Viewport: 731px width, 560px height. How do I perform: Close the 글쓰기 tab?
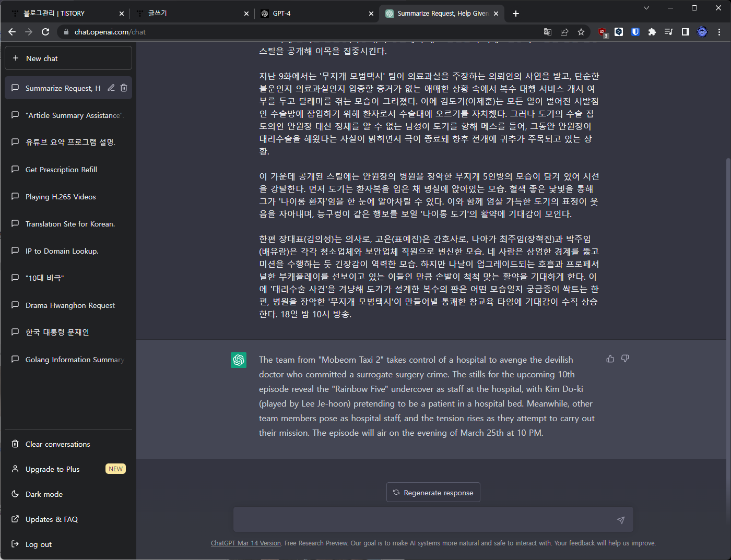[x=246, y=14]
